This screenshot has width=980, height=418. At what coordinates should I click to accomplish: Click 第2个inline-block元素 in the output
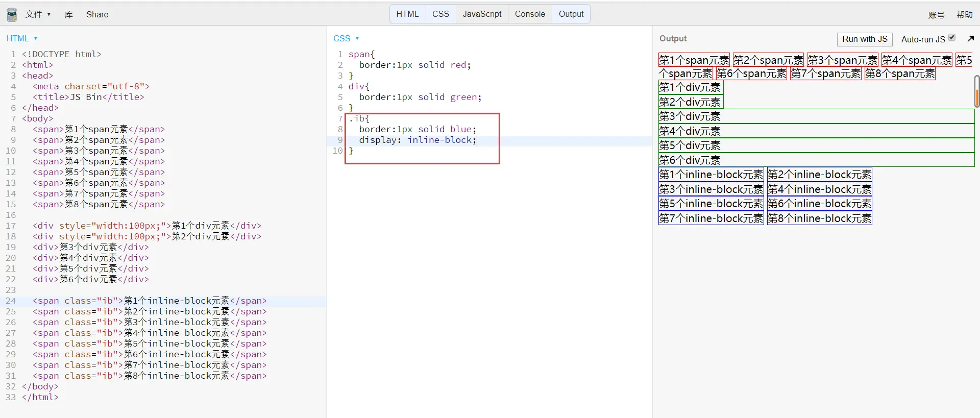(820, 175)
